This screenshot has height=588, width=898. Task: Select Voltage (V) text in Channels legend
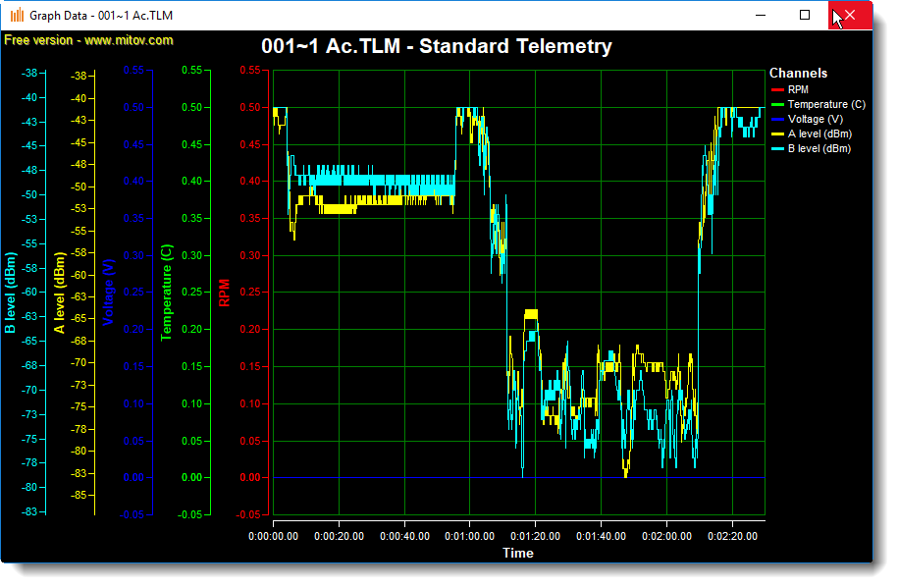point(817,119)
